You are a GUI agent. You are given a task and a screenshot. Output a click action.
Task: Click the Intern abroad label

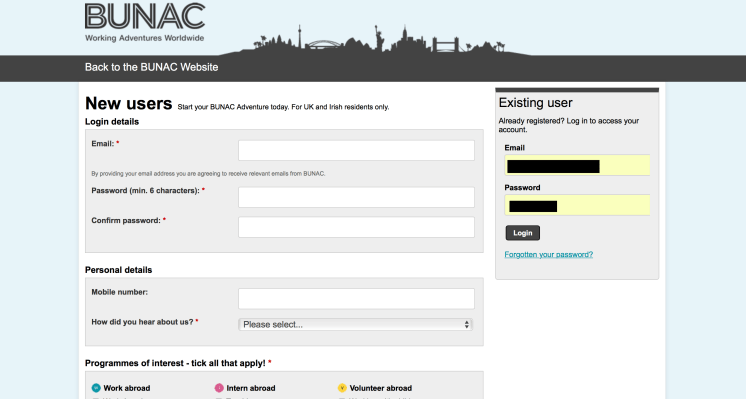point(251,388)
